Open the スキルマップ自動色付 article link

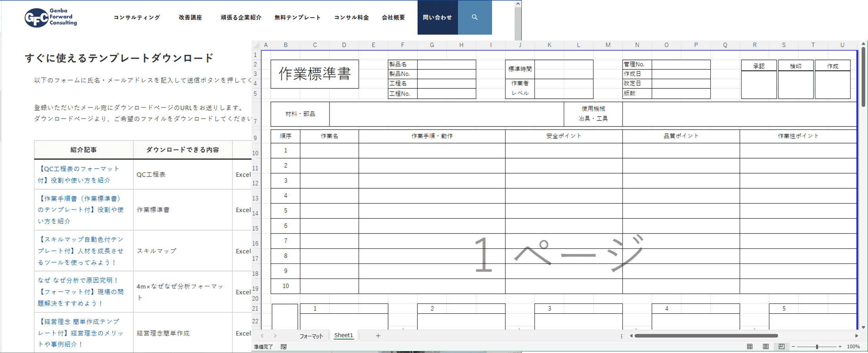tap(81, 251)
